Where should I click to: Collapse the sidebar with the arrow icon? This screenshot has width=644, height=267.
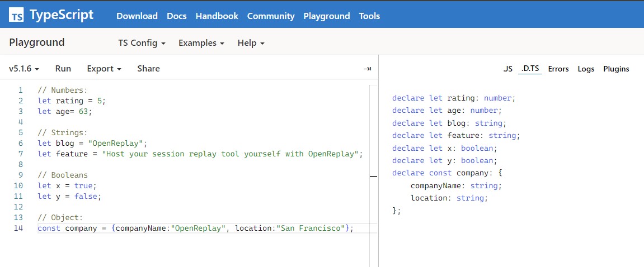(367, 69)
